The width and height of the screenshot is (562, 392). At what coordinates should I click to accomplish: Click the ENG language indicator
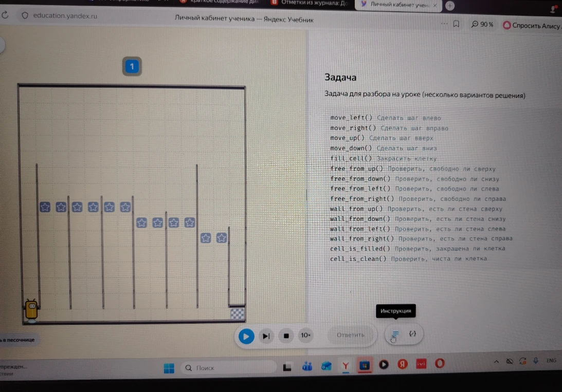[x=551, y=361]
